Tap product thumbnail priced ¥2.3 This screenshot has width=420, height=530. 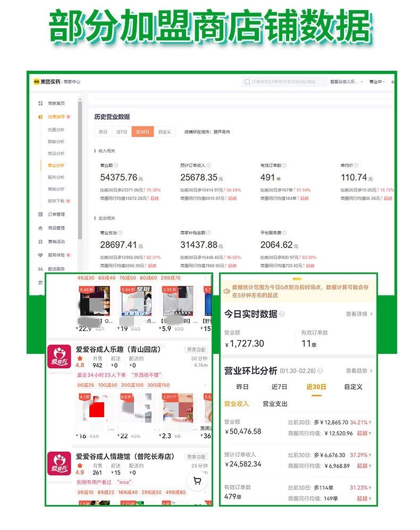point(178,408)
